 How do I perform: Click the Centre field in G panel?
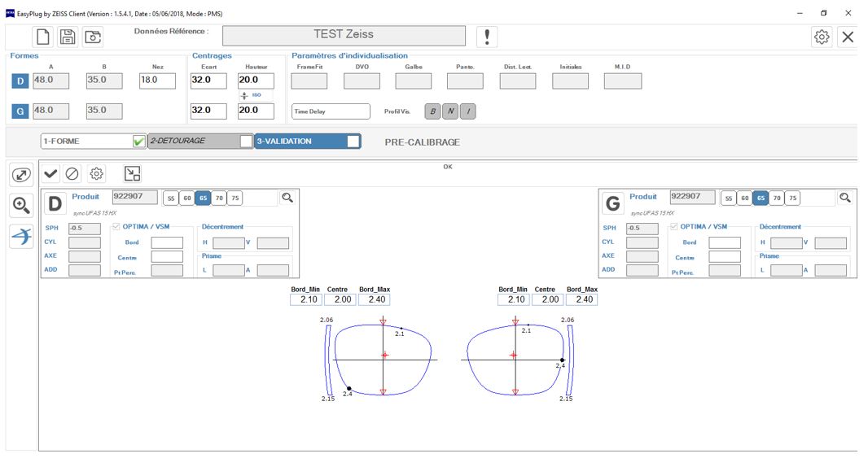click(x=725, y=257)
